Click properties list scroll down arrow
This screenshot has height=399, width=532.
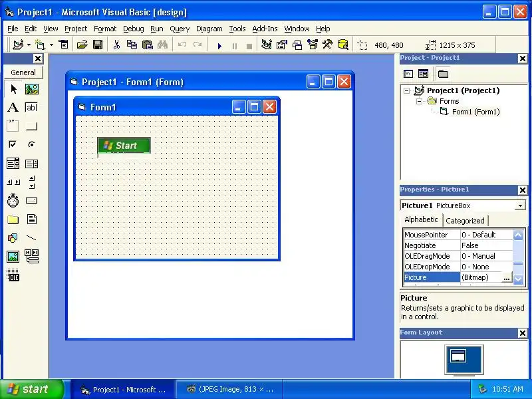pyautogui.click(x=518, y=279)
